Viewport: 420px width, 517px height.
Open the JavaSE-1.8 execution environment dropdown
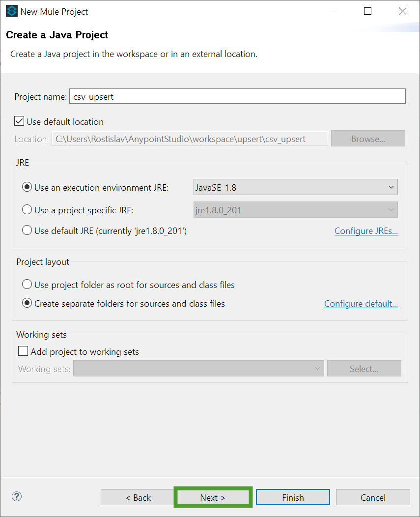coord(295,187)
